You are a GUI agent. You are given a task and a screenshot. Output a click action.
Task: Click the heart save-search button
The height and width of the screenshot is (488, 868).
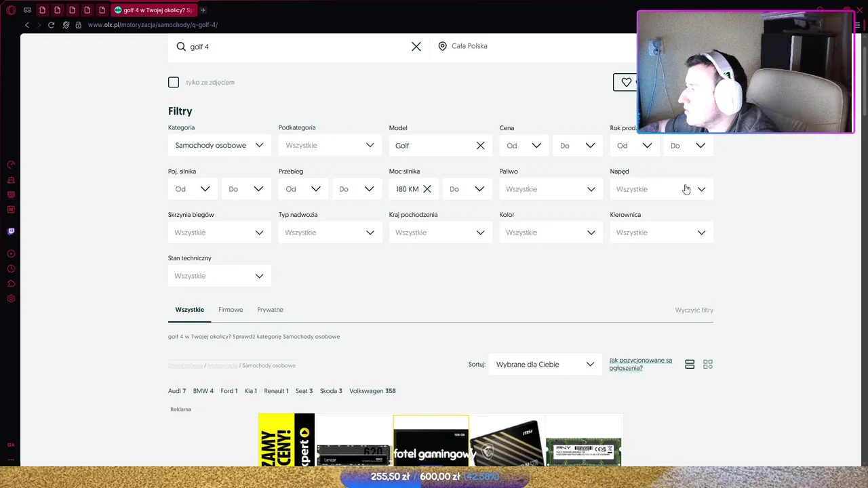click(x=626, y=82)
